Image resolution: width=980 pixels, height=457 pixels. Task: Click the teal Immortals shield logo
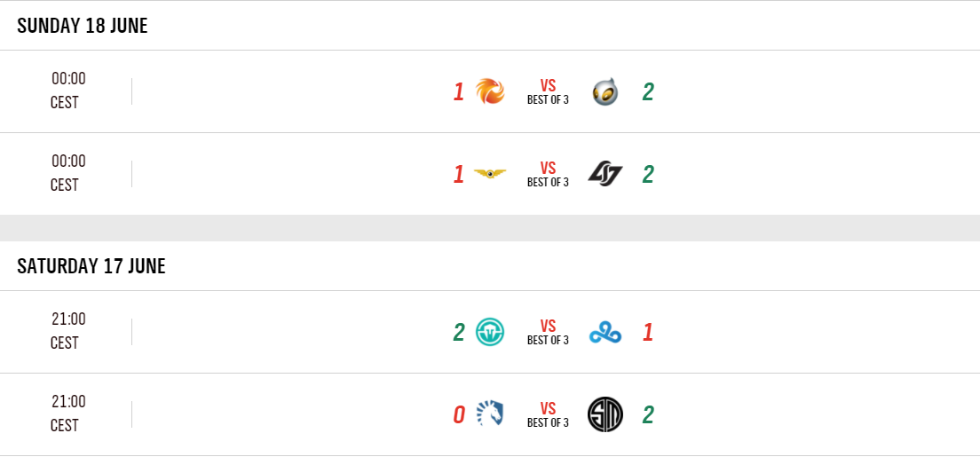490,332
